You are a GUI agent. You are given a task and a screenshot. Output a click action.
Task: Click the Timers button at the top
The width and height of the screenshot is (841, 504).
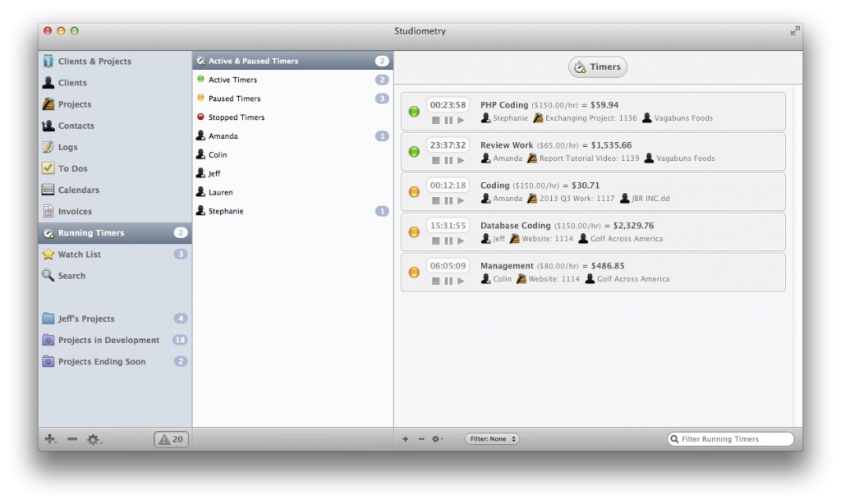click(597, 66)
